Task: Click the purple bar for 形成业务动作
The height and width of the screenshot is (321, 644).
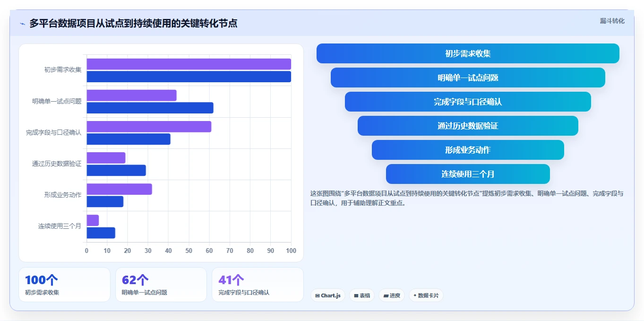Action: (119, 189)
